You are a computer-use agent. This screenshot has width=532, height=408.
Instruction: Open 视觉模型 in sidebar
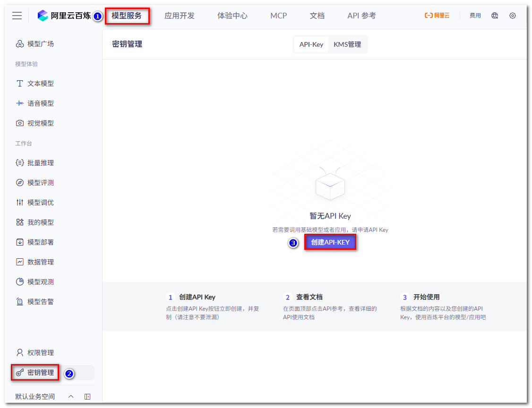(35, 123)
